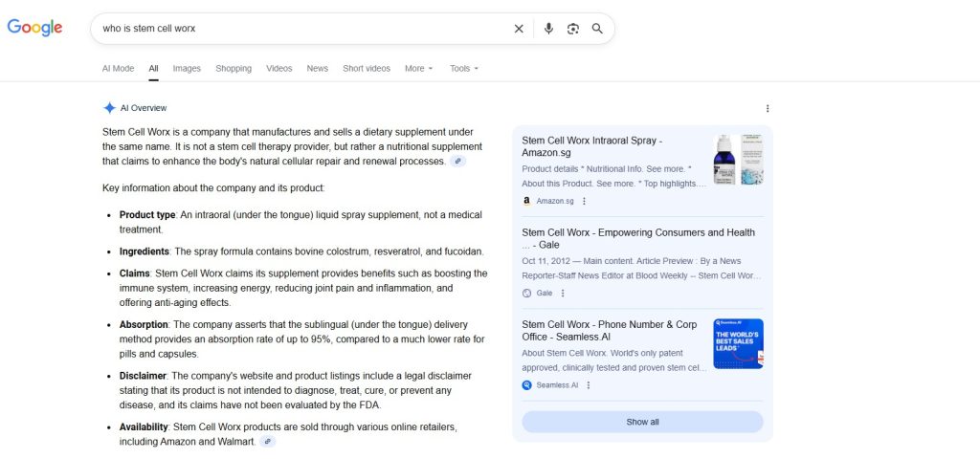This screenshot has height=459, width=980.
Task: Open the Short videos tab
Action: (367, 69)
